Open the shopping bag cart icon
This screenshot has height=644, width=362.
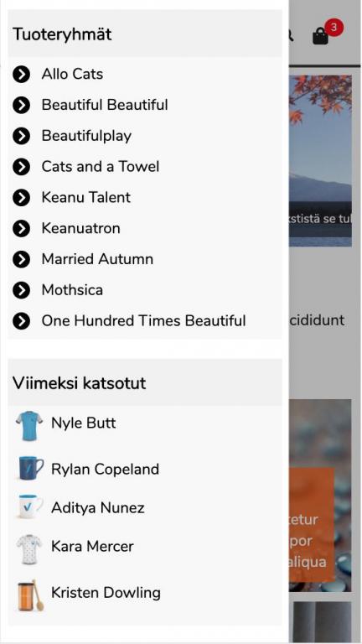(320, 36)
